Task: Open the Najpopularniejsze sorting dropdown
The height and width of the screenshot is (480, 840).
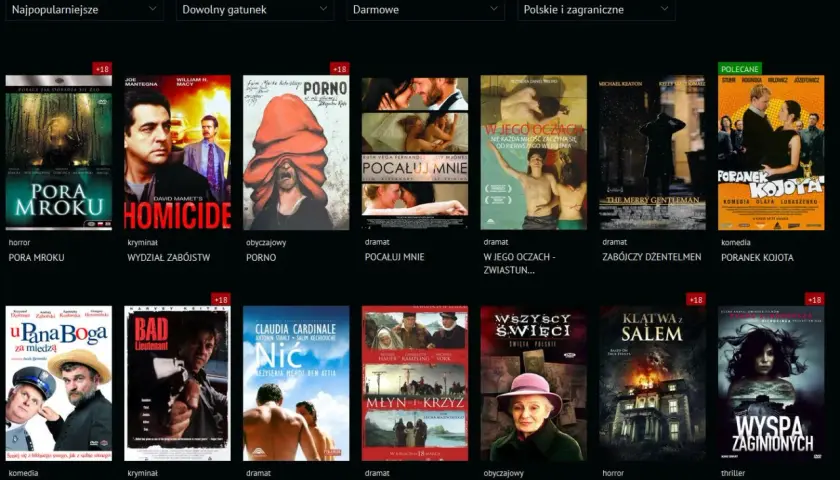Action: (84, 10)
